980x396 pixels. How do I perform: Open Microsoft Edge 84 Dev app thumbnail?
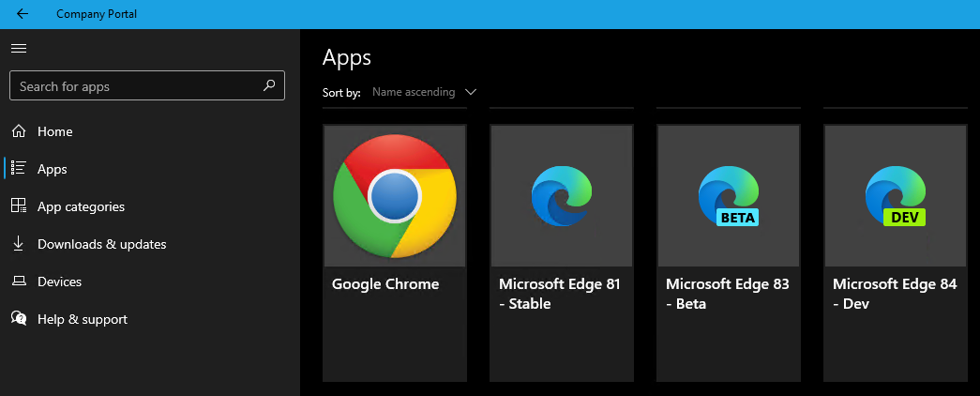point(895,196)
